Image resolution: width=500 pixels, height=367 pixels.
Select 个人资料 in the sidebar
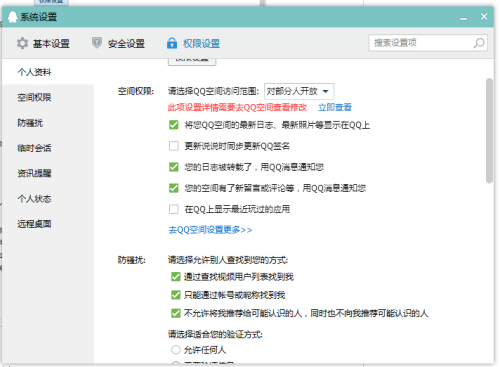tap(48, 72)
